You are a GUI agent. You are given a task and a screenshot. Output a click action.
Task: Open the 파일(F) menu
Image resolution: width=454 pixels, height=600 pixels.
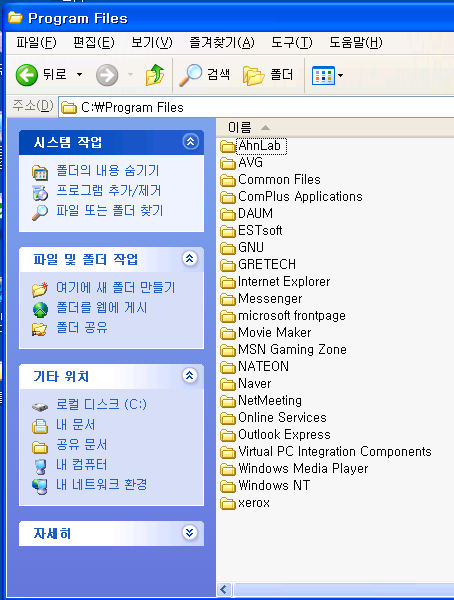click(x=36, y=42)
